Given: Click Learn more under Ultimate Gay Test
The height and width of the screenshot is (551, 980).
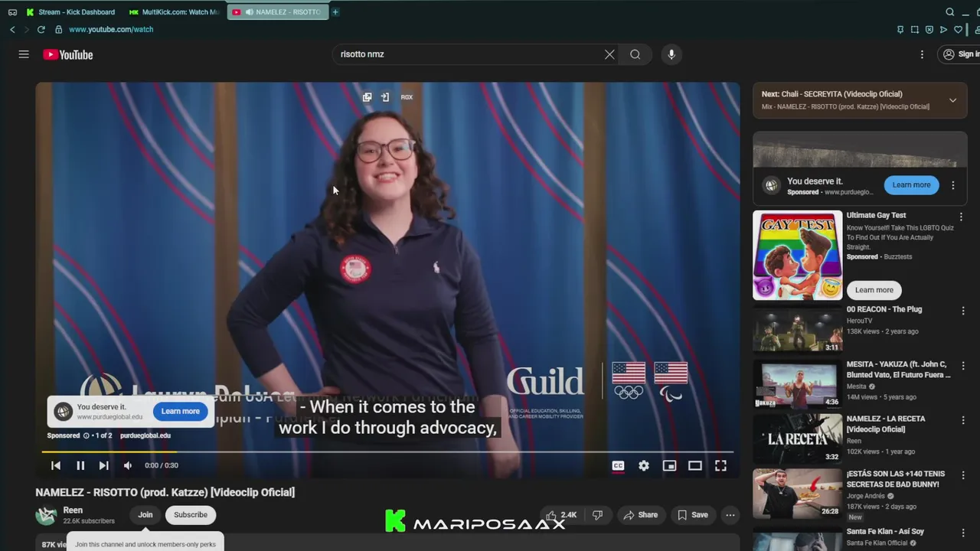Looking at the screenshot, I should (x=874, y=290).
